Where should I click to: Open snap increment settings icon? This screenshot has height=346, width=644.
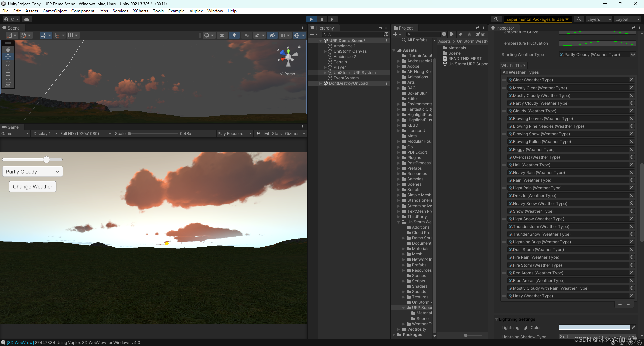coord(73,35)
